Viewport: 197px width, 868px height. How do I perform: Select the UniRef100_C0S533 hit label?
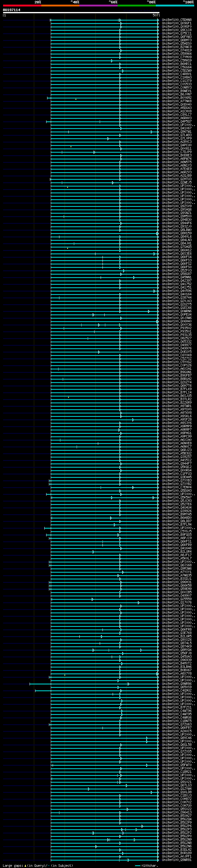(x=176, y=84)
